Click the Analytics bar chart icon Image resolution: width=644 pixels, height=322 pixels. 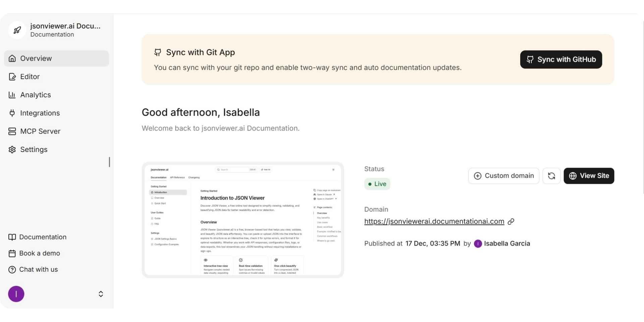[x=12, y=95]
